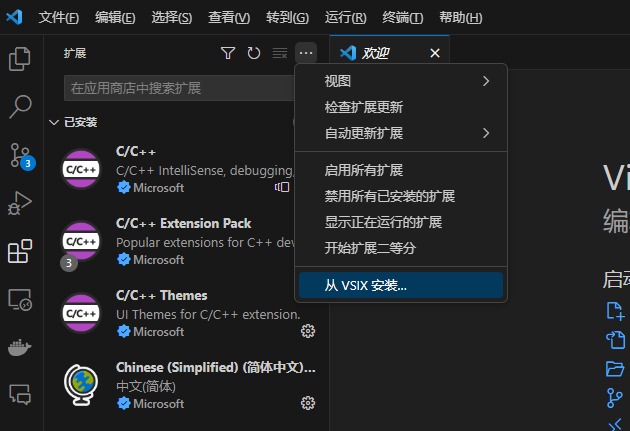Image resolution: width=630 pixels, height=431 pixels.
Task: Collapse the 已安装 section
Action: (54, 122)
